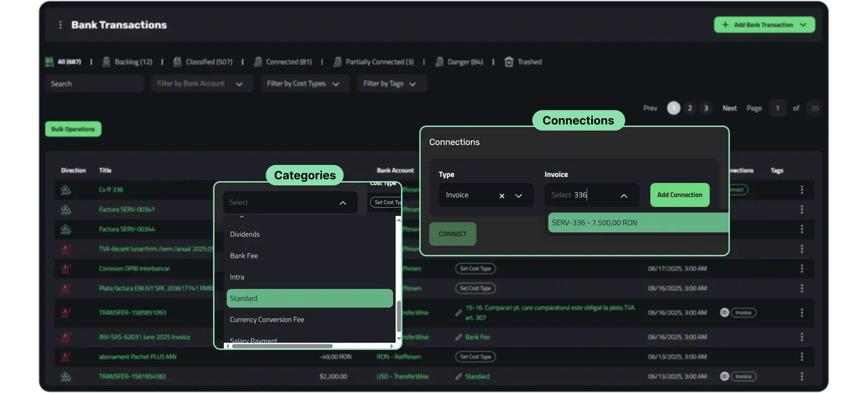
Task: Open row actions menu for Plata factura ENLIVY
Action: coord(802,288)
